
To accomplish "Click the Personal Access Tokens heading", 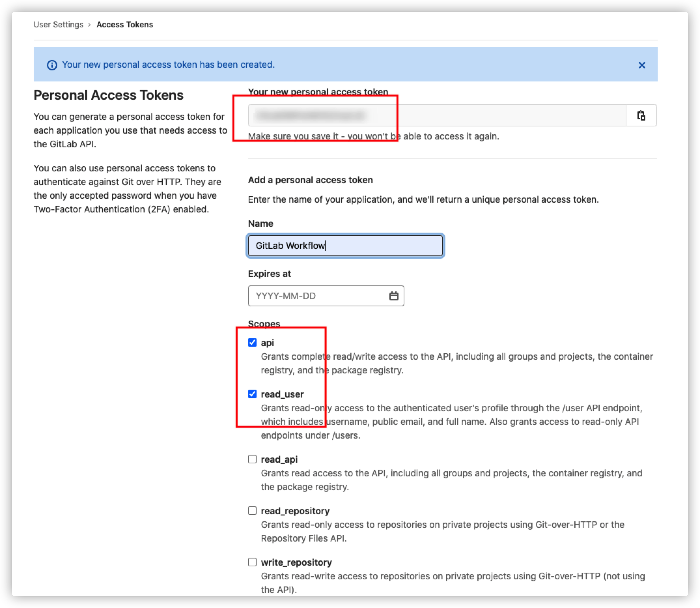I will coord(108,95).
